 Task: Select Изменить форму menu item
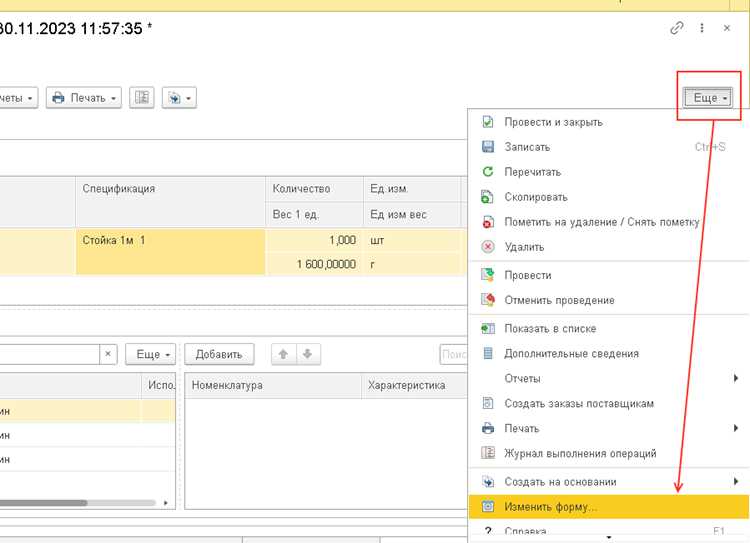pyautogui.click(x=608, y=507)
